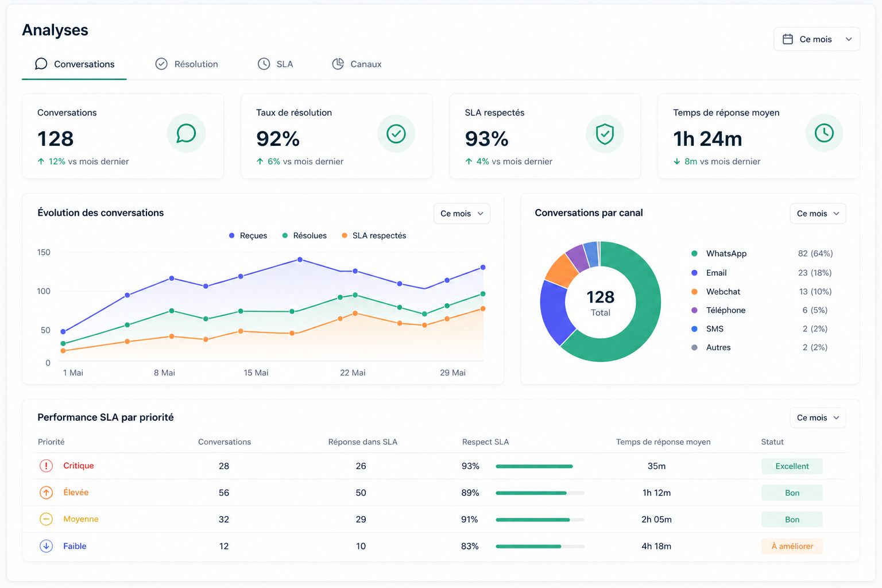Viewport: 882px width, 588px height.
Task: Switch to the Résolution tab
Action: (187, 64)
